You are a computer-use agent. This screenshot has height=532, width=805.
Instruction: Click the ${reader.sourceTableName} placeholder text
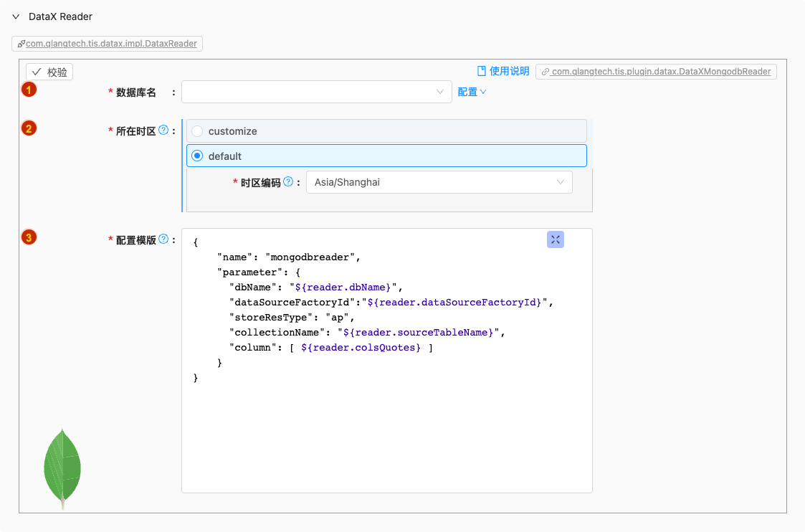pyautogui.click(x=419, y=332)
